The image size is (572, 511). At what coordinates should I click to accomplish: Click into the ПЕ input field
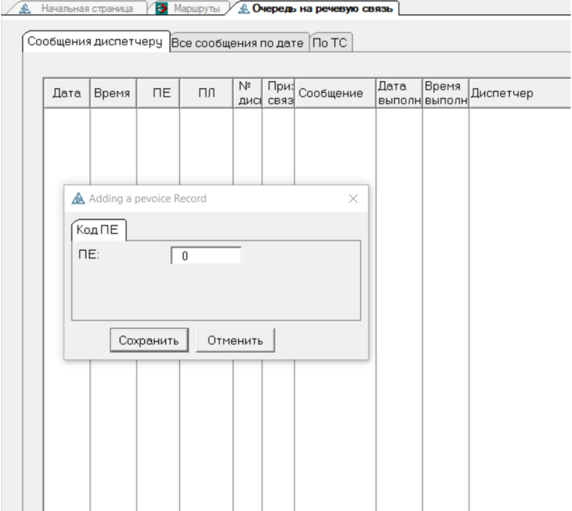point(206,256)
